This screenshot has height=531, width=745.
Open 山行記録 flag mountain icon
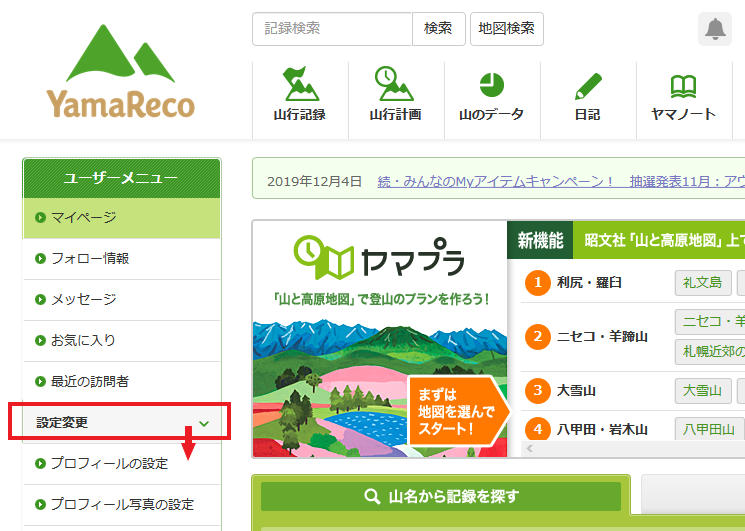tap(300, 83)
